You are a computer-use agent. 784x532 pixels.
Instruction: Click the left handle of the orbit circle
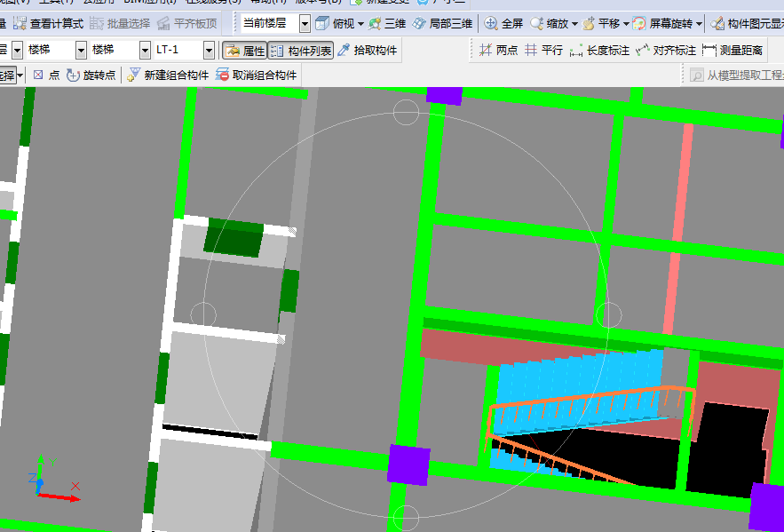[203, 315]
